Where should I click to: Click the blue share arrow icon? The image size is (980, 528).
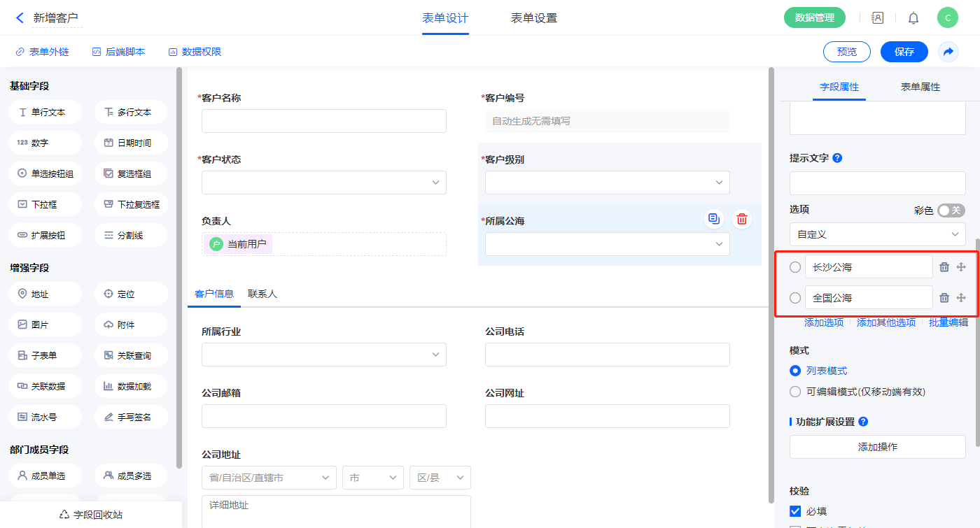pyautogui.click(x=948, y=52)
